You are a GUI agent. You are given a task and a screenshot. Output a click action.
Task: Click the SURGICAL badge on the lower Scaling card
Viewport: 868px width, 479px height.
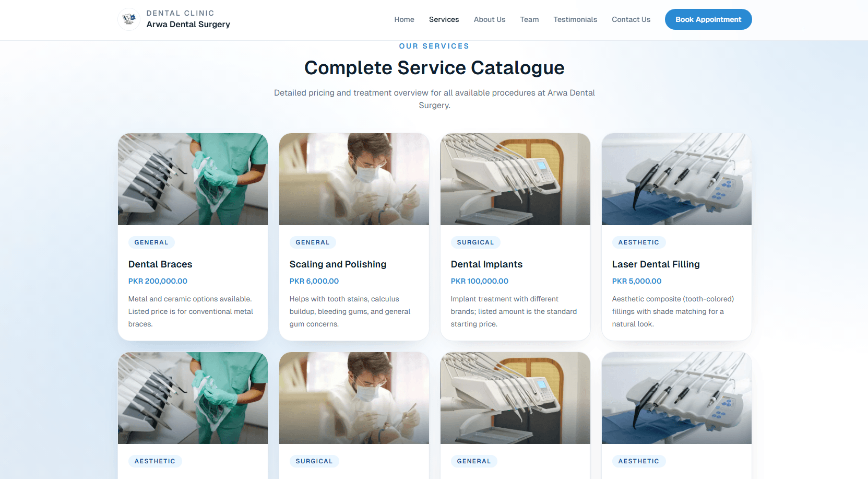click(x=314, y=461)
